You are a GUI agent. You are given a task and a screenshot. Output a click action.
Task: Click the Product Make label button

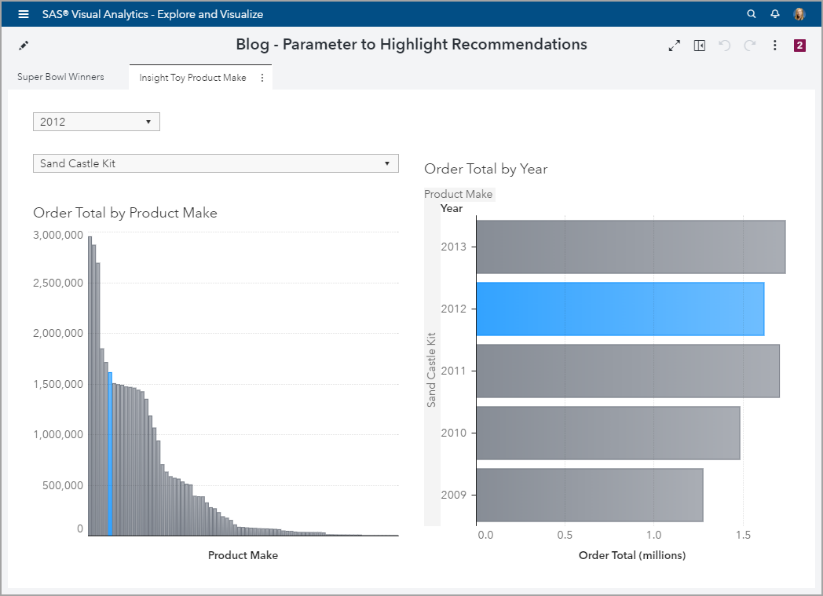coord(458,194)
